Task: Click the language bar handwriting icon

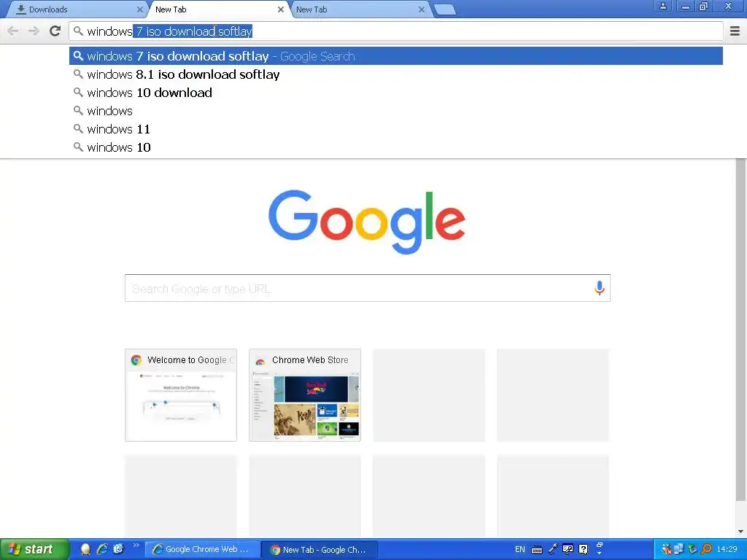Action: tap(568, 550)
